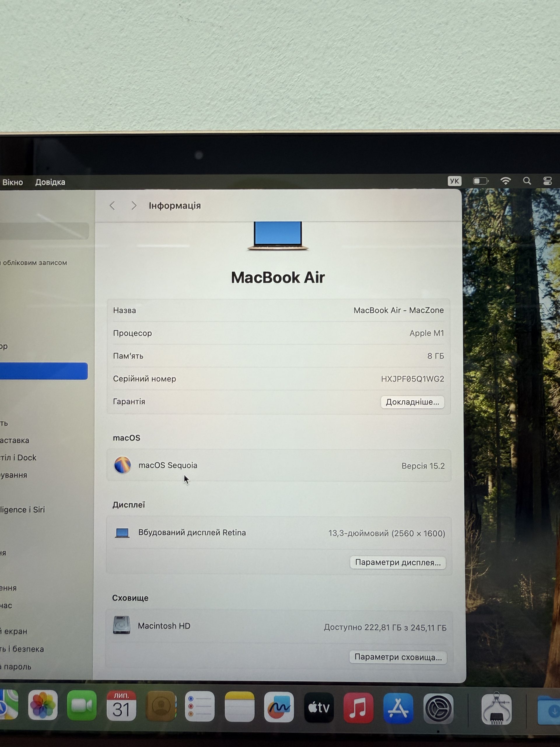Open Control Center from the menu bar
Screen dimensions: 560x747
[x=547, y=181]
